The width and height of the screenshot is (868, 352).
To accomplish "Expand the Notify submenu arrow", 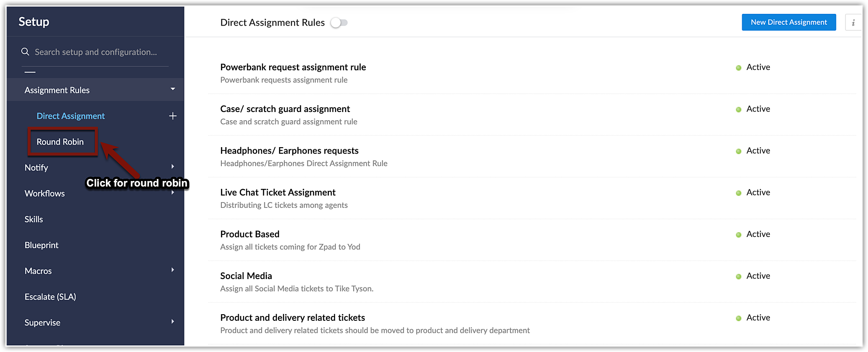I will 173,167.
